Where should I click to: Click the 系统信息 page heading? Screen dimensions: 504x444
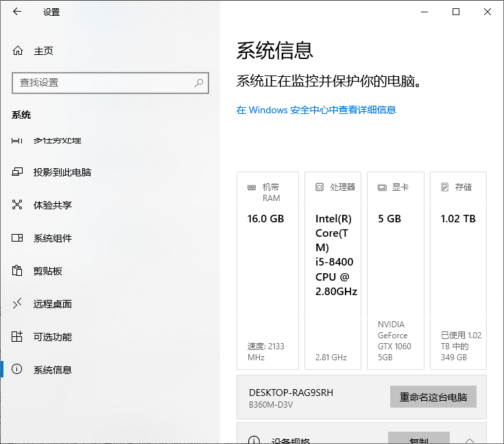[x=275, y=51]
